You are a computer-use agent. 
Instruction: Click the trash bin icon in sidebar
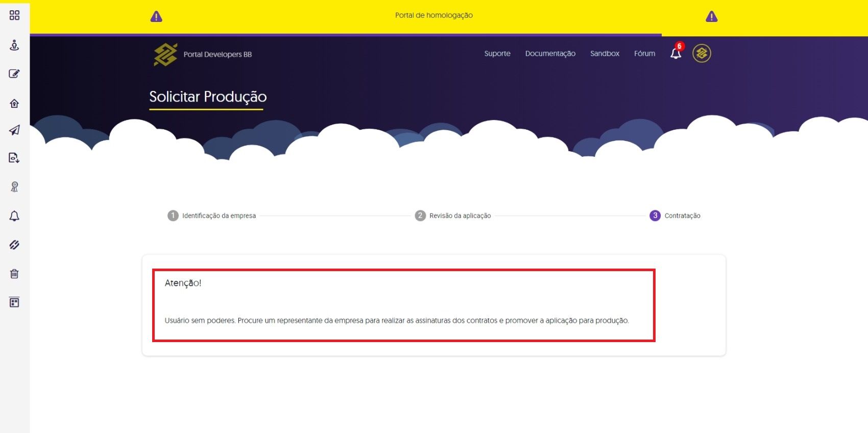pyautogui.click(x=14, y=274)
